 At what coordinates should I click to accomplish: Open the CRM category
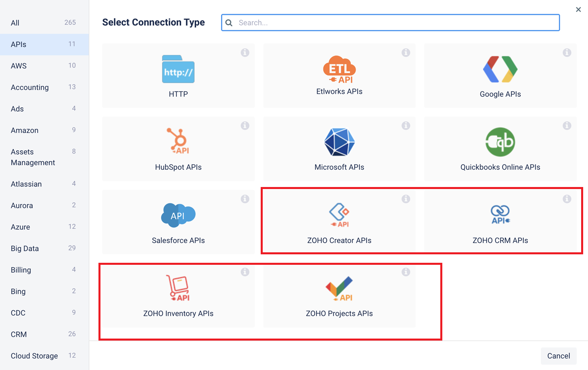click(x=44, y=334)
